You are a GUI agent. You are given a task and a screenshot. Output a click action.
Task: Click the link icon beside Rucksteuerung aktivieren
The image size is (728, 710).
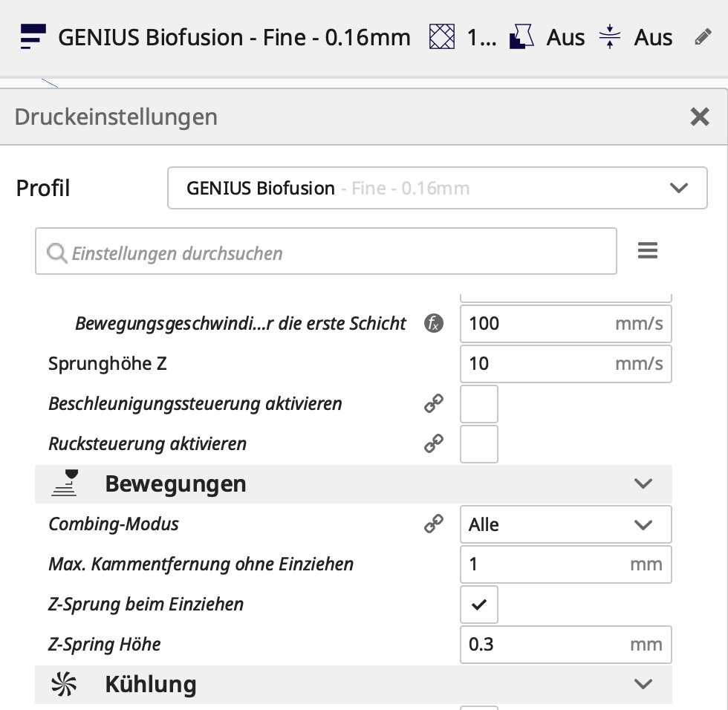click(x=434, y=444)
